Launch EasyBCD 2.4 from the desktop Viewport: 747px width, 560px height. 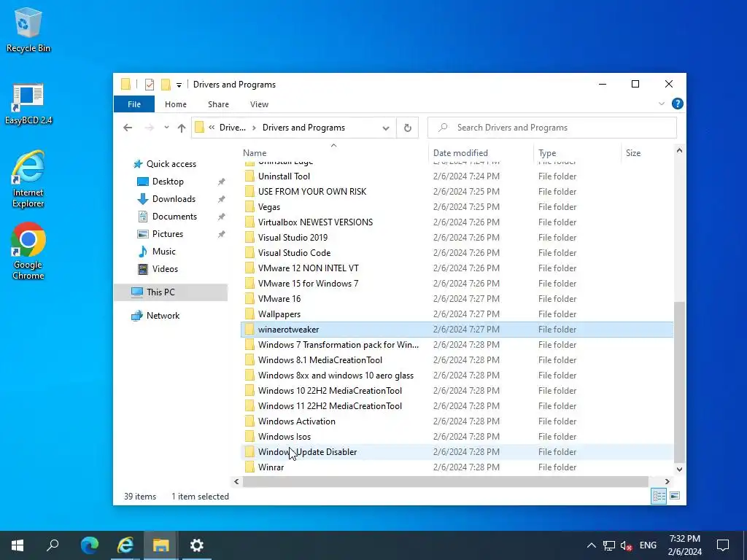point(28,104)
